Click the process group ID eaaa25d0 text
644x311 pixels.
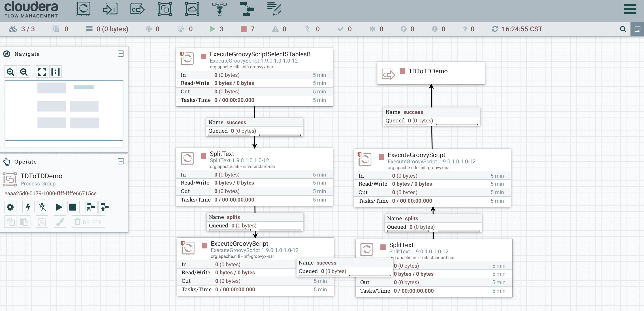coord(51,193)
